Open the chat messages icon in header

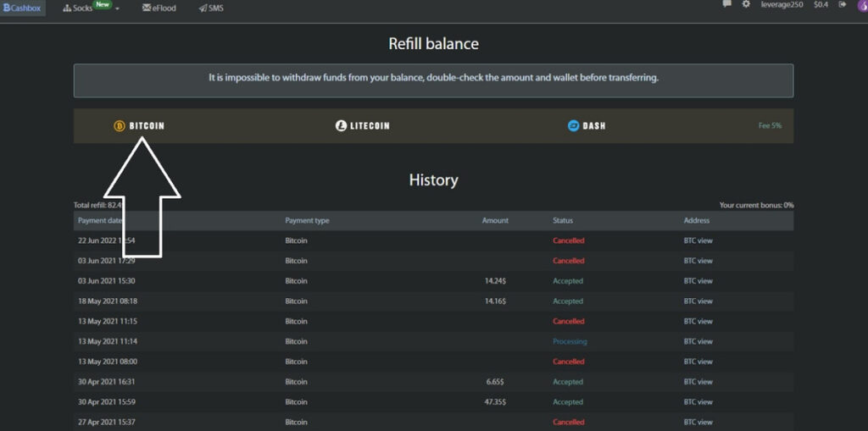726,5
